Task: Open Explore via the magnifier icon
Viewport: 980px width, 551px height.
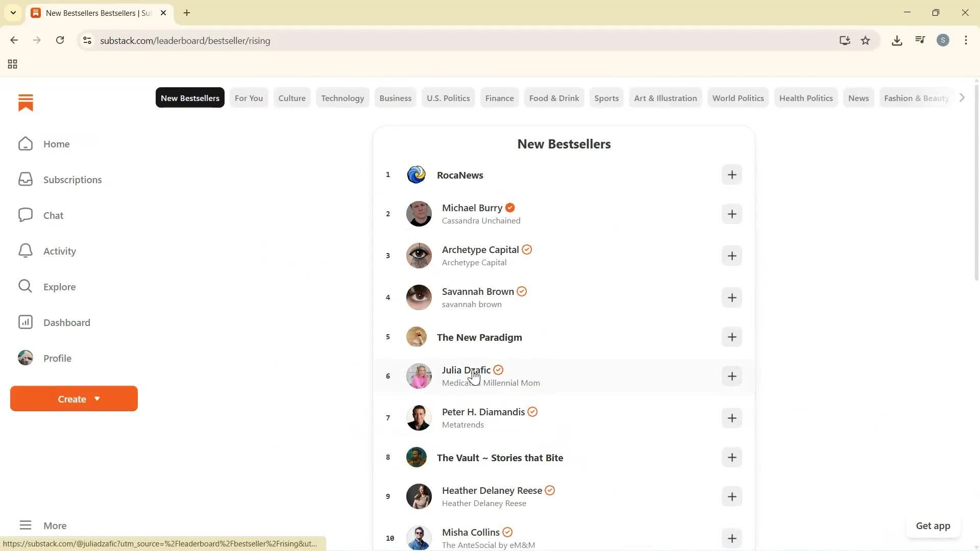Action: pyautogui.click(x=25, y=286)
